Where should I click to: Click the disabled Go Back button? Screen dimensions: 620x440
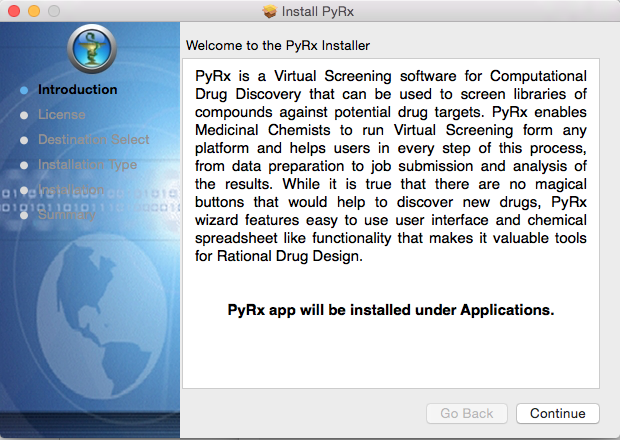pyautogui.click(x=467, y=414)
